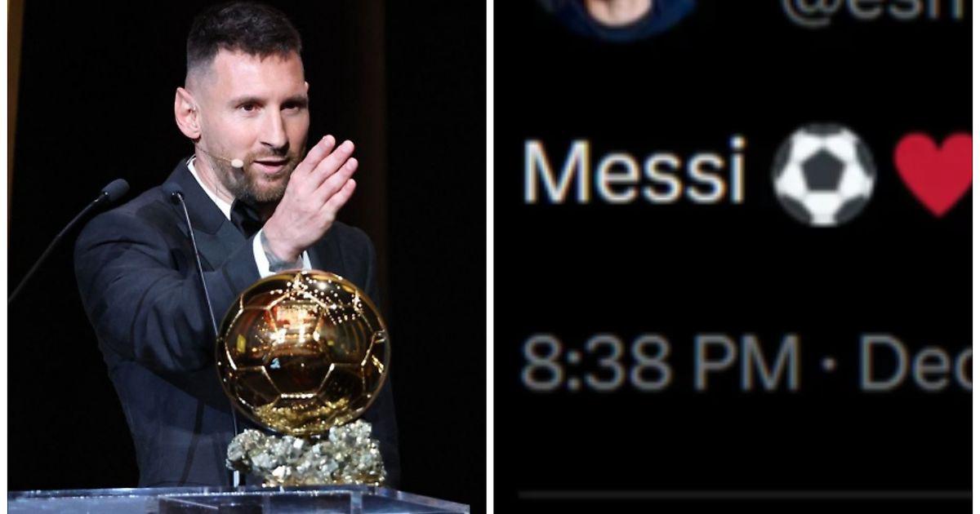Image resolution: width=980 pixels, height=514 pixels.
Task: Click the red heart emoji after Messi
Action: point(933,175)
